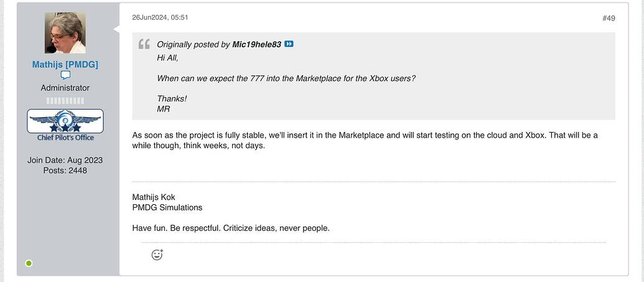
Task: Click the emoji reaction smiley icon
Action: click(x=157, y=255)
